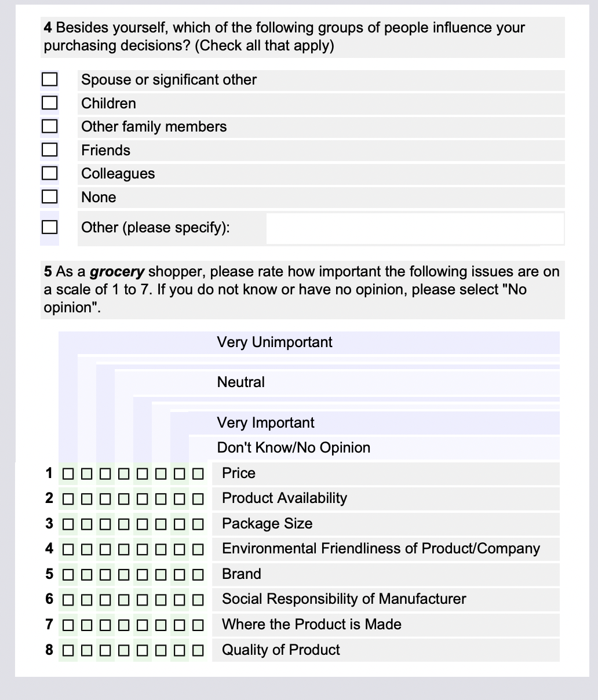The image size is (598, 700).
Task: Rate Product Availability as Neutral
Action: (x=123, y=498)
